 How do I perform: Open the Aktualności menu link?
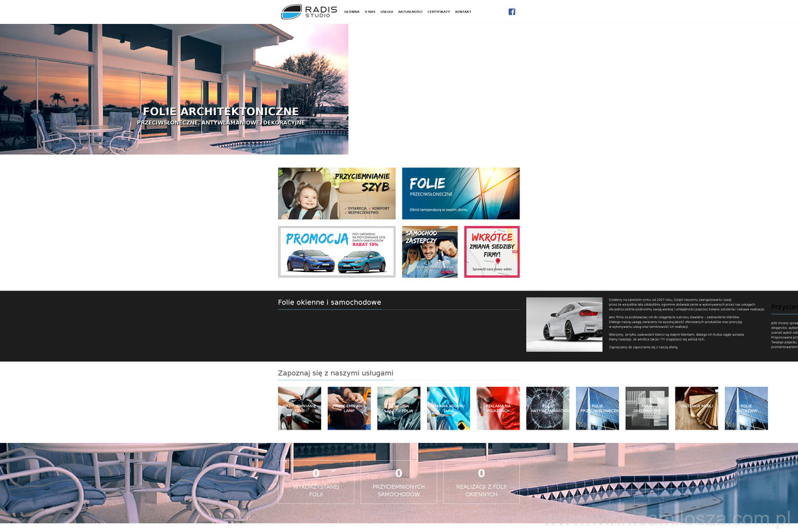click(x=410, y=12)
